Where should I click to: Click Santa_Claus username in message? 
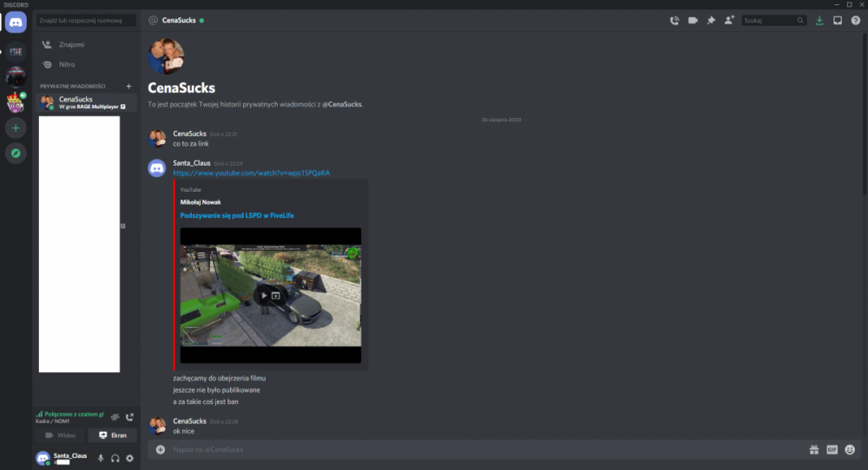(x=192, y=163)
